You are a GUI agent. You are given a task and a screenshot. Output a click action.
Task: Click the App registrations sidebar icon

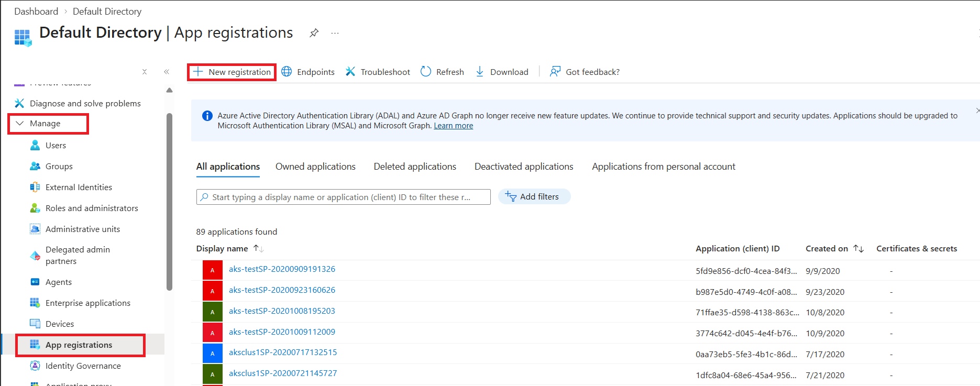coord(35,345)
